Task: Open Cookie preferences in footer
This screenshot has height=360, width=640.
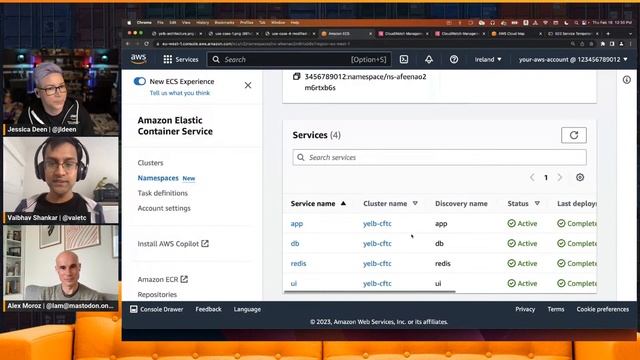Action: 602,309
